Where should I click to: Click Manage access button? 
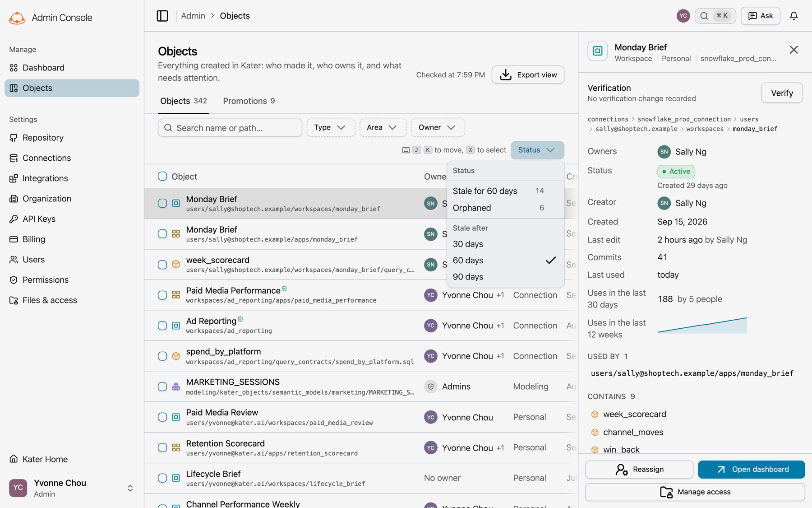pyautogui.click(x=695, y=492)
